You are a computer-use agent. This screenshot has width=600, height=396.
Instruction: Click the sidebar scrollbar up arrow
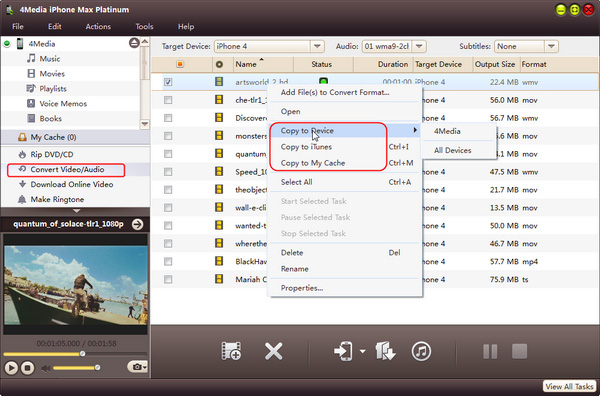point(145,41)
